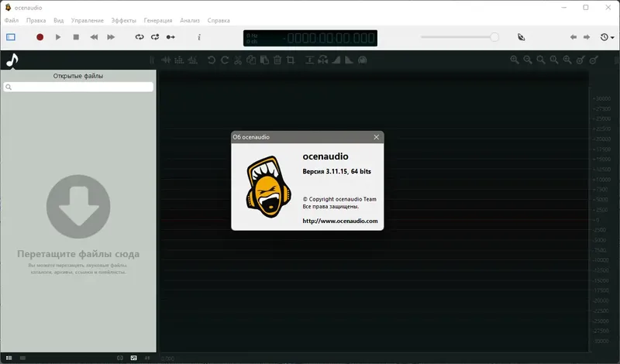Viewport: 620px width, 364px height.
Task: Close the Об ocenaudio dialog
Action: (377, 137)
